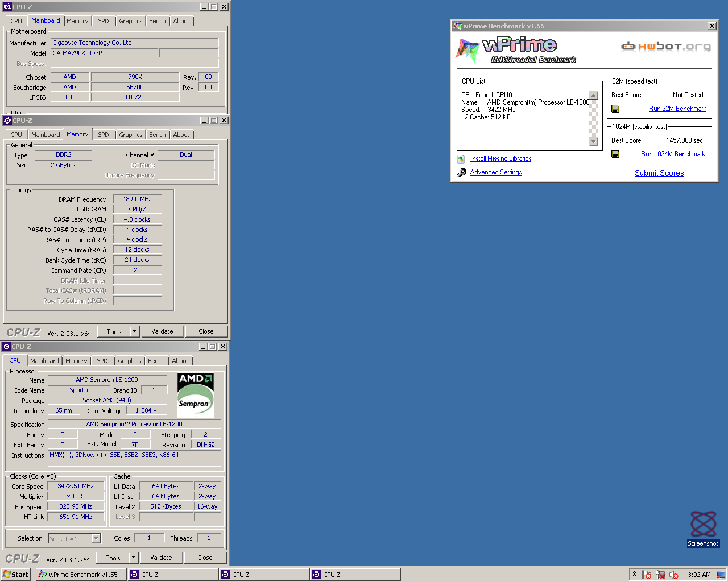Click Submit Scores link
This screenshot has height=582, width=728.
pos(659,173)
